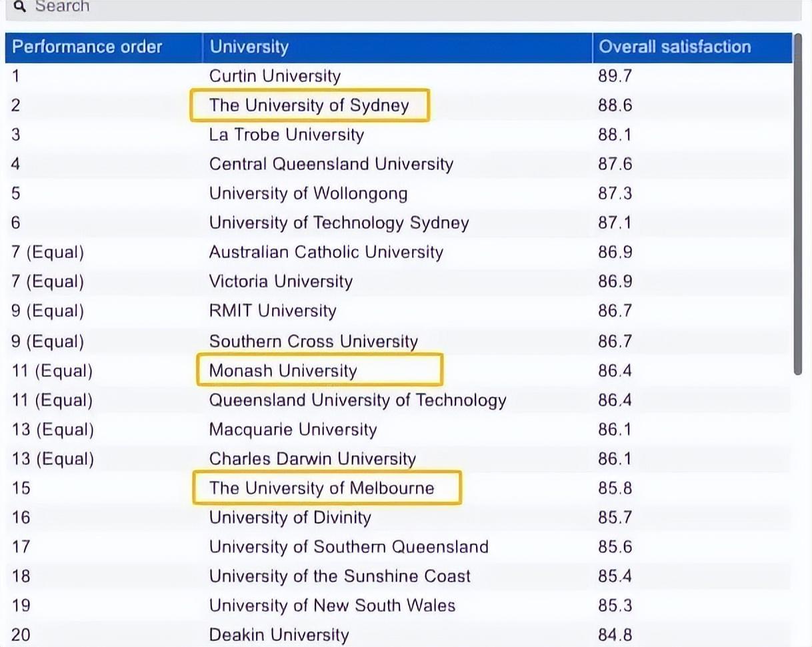The height and width of the screenshot is (647, 812).
Task: Click the table's vertical scrollbar thumb
Action: coord(797,203)
